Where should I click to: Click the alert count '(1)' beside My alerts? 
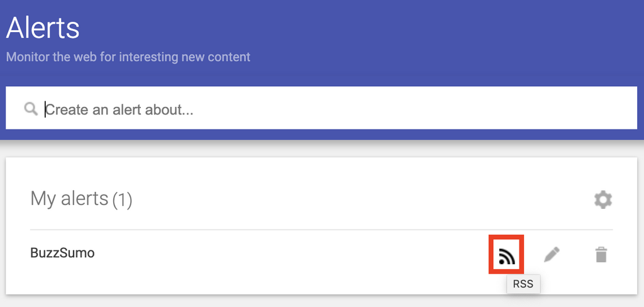point(122,200)
